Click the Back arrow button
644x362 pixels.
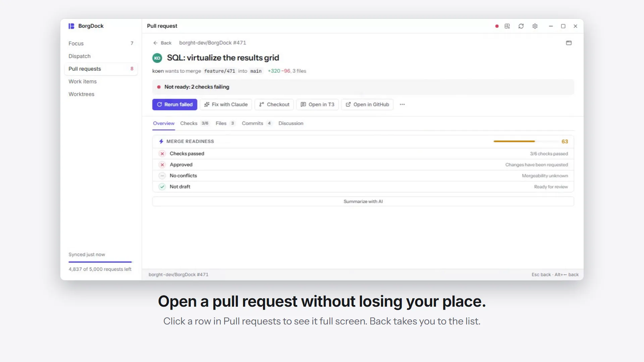click(162, 43)
